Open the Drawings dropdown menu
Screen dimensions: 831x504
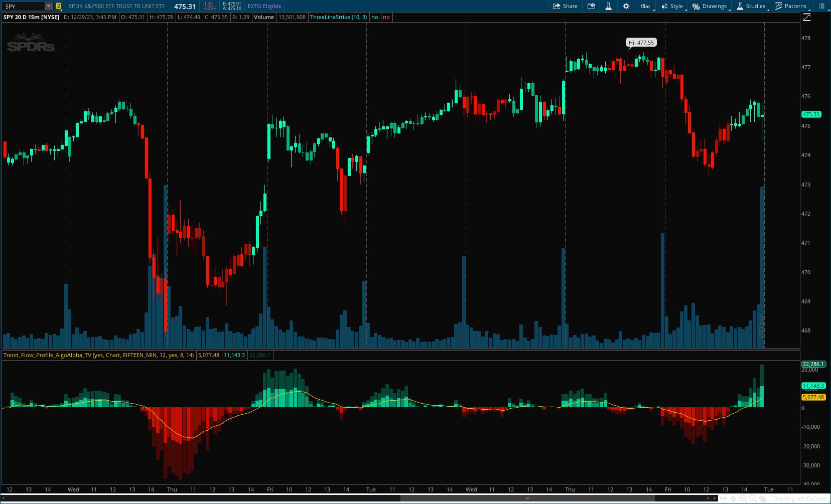710,6
